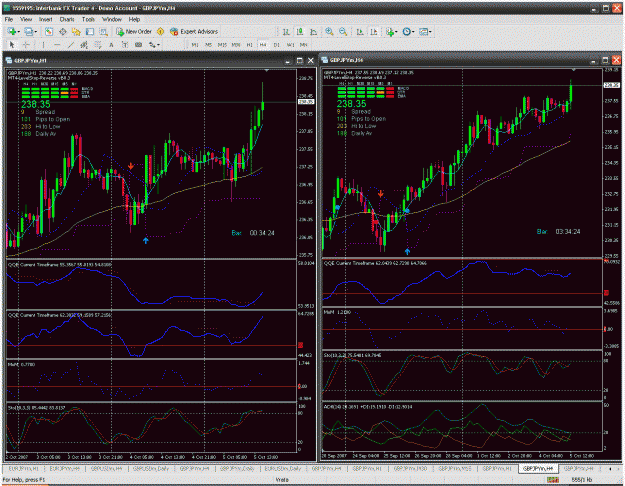Expand the arrows tool dropdown
The height and width of the screenshot is (486, 625).
(159, 45)
